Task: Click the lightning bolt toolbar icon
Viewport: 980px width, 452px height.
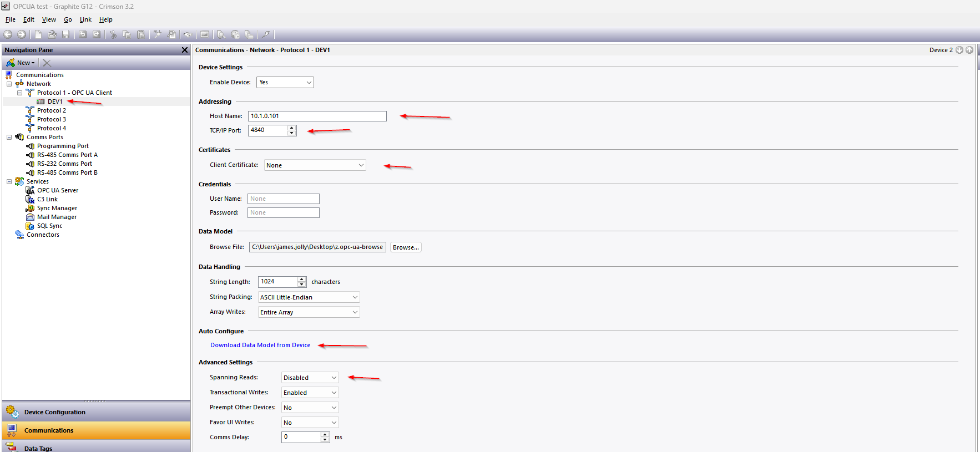Action: (x=266, y=34)
